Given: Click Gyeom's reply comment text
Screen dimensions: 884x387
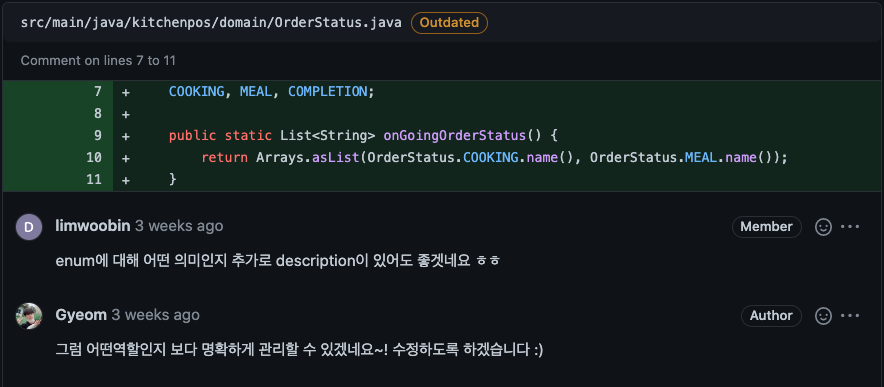Looking at the screenshot, I should click(x=299, y=350).
